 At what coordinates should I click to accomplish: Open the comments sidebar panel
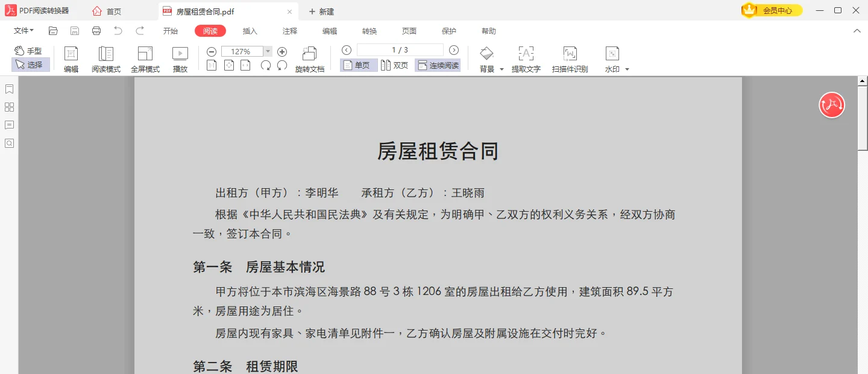pos(9,125)
